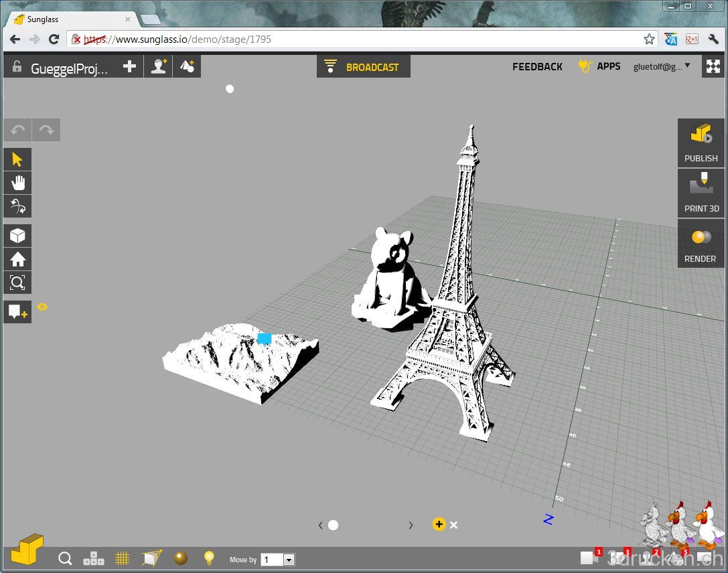728x573 pixels.
Task: Click the plus icon beside project name
Action: tap(129, 67)
